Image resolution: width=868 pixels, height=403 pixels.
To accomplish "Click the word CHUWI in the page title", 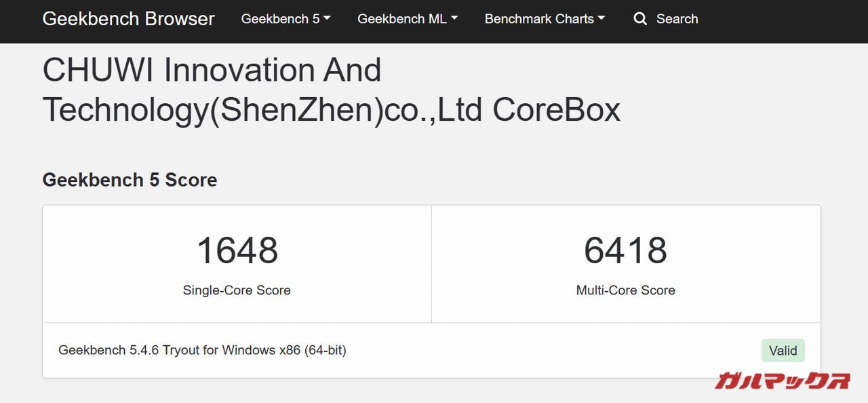I will coord(98,70).
